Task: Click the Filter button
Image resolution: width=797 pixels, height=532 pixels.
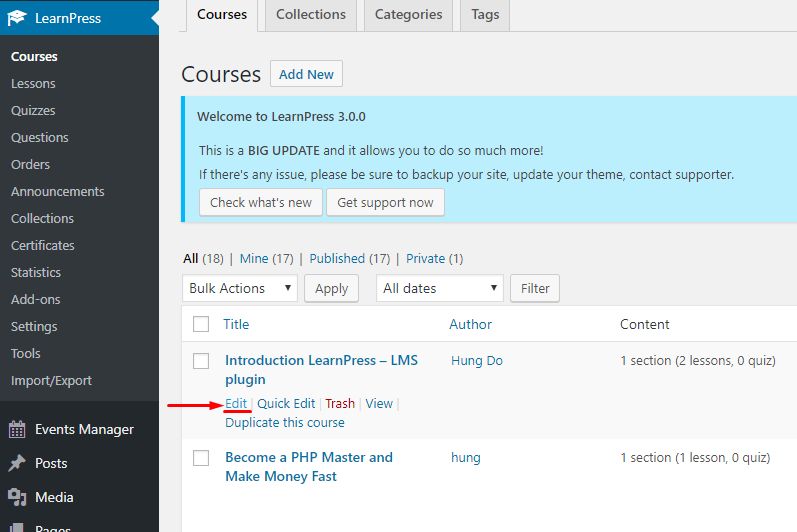Action: coord(535,288)
